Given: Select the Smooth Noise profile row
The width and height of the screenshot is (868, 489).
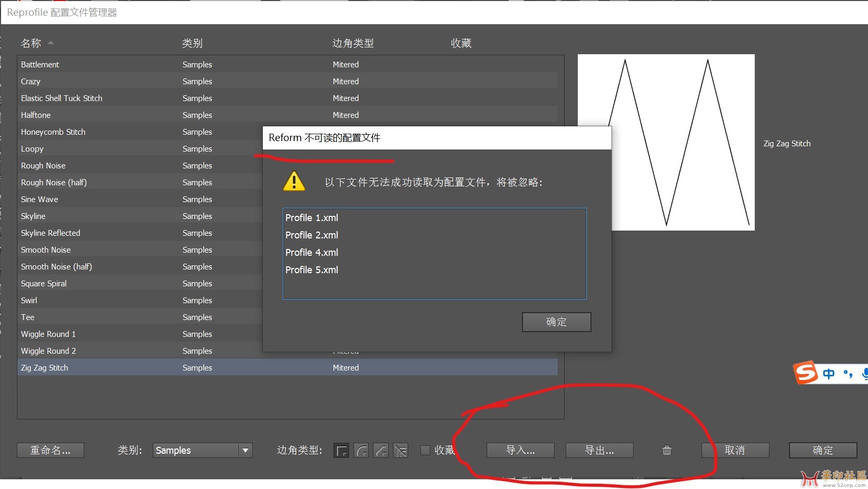Looking at the screenshot, I should (140, 250).
